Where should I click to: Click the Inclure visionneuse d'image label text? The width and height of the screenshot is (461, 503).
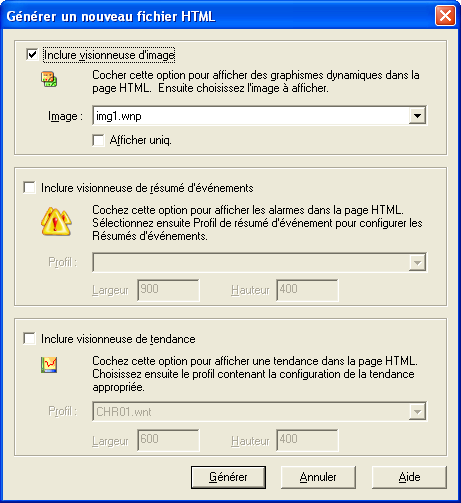109,55
